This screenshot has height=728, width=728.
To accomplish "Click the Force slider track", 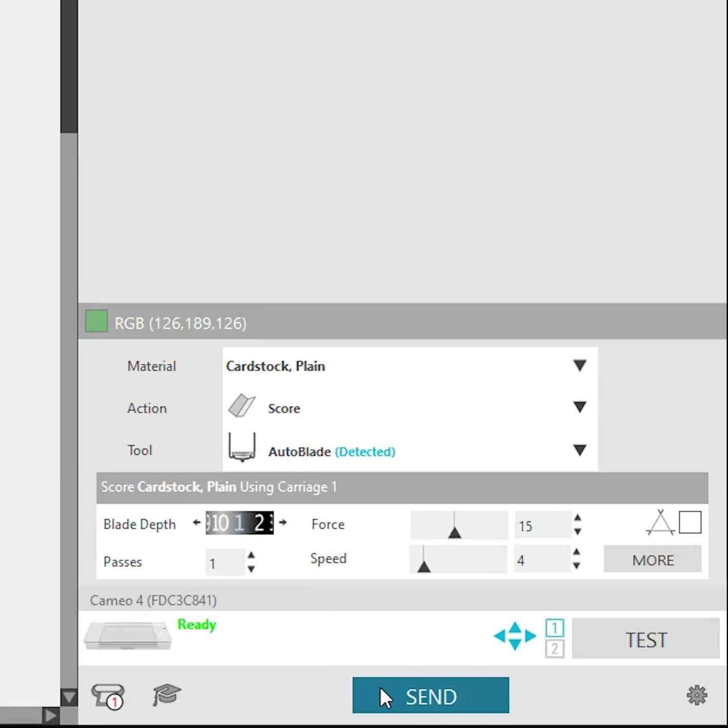I will pos(459,525).
